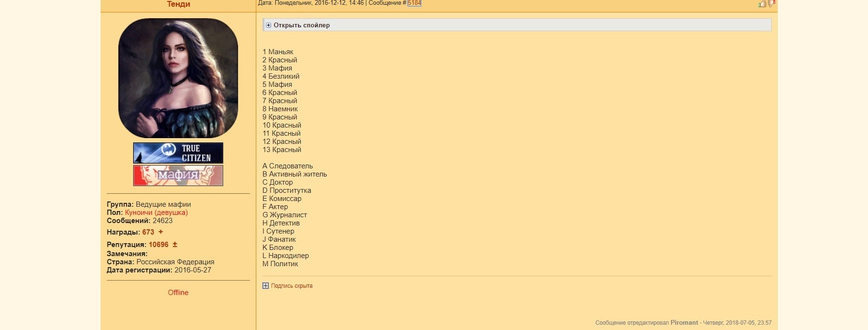The height and width of the screenshot is (330, 868).
Task: Select the line 8 Наемник
Action: point(280,109)
